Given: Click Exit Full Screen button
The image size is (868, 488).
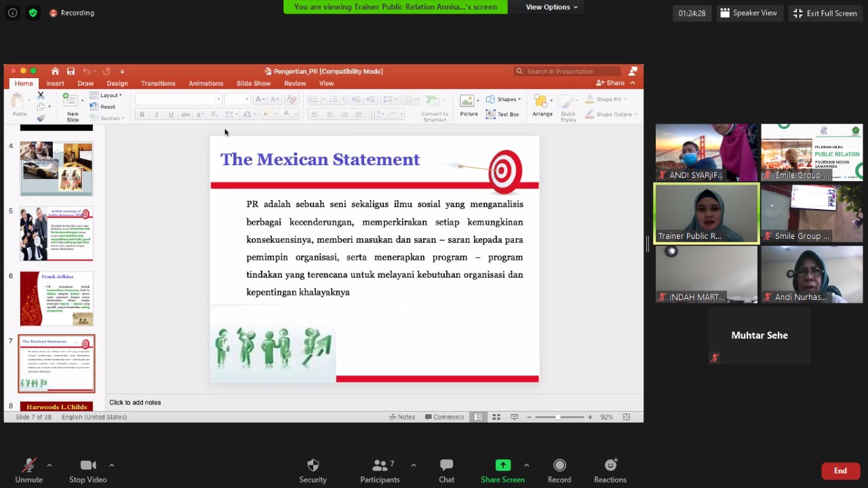Looking at the screenshot, I should coord(825,13).
